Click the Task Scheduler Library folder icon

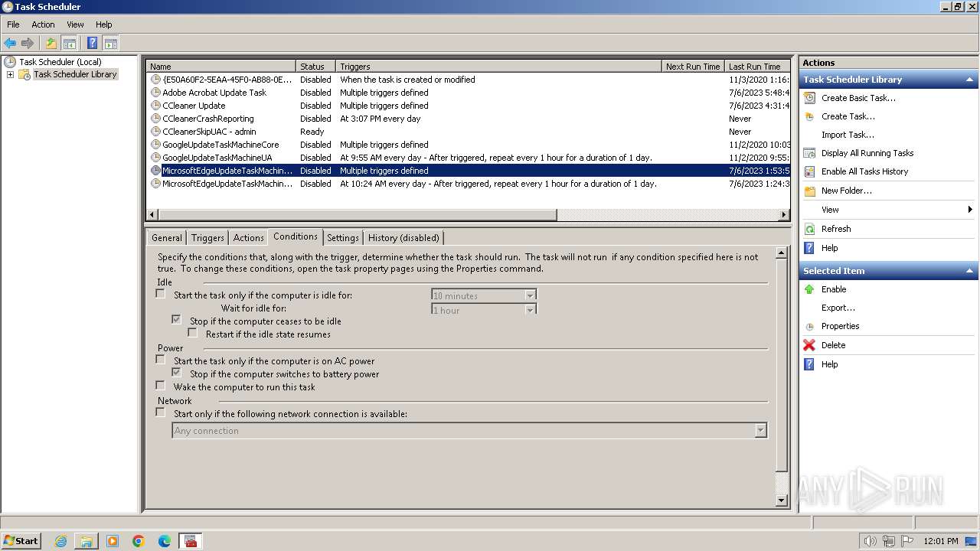tap(24, 74)
